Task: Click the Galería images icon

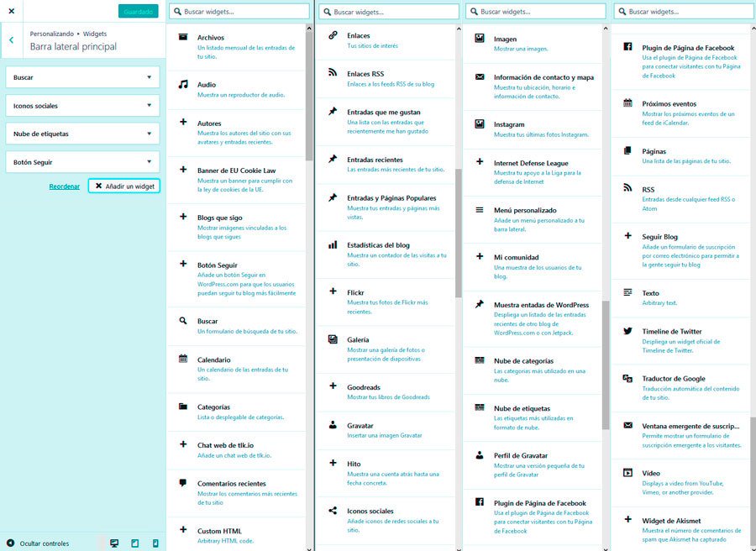Action: (x=333, y=339)
